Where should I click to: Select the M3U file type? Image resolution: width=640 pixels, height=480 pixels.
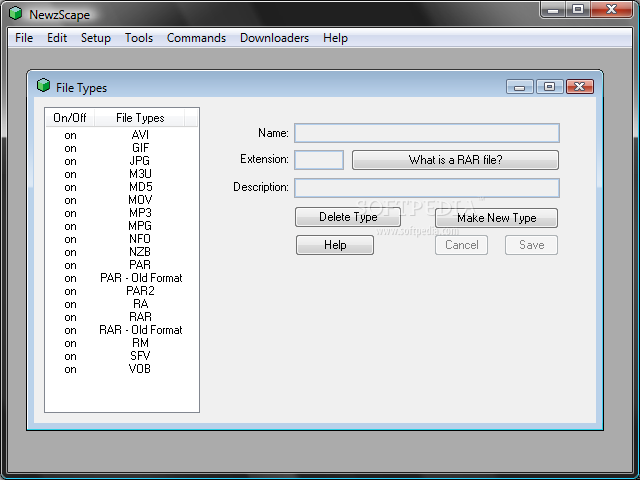(x=140, y=174)
